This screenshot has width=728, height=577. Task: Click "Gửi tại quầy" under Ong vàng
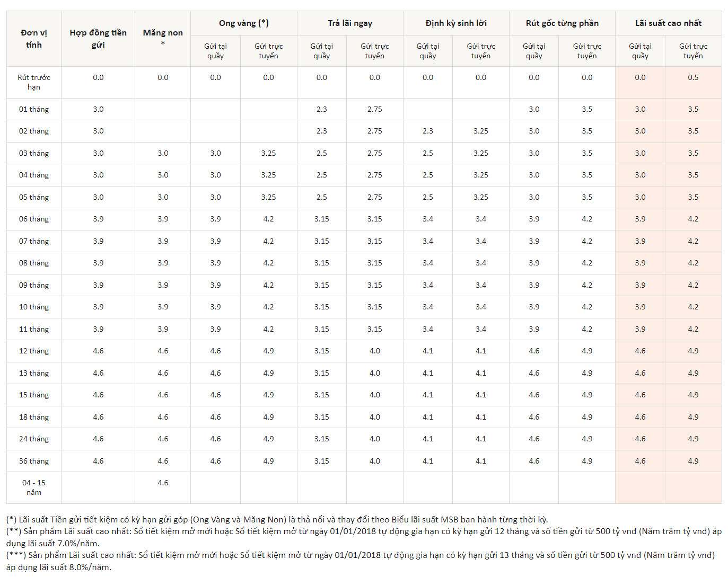pos(215,51)
